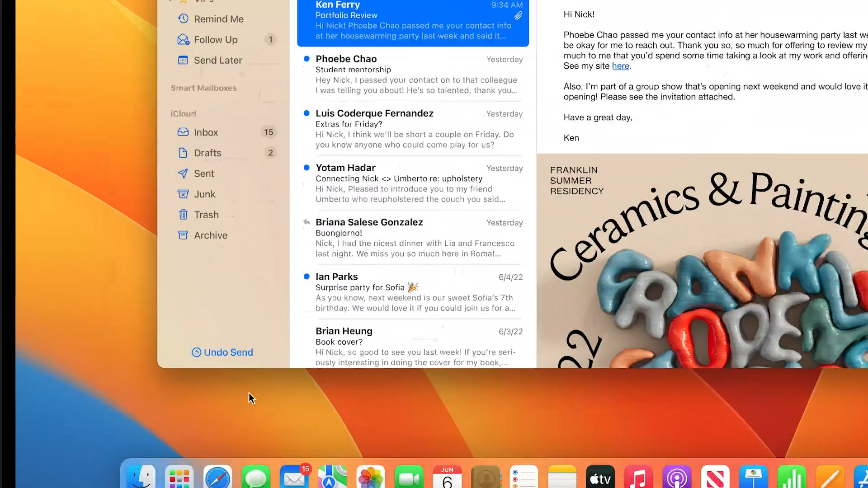868x488 pixels.
Task: Collapse the iCloud mailbox section
Action: (x=183, y=113)
